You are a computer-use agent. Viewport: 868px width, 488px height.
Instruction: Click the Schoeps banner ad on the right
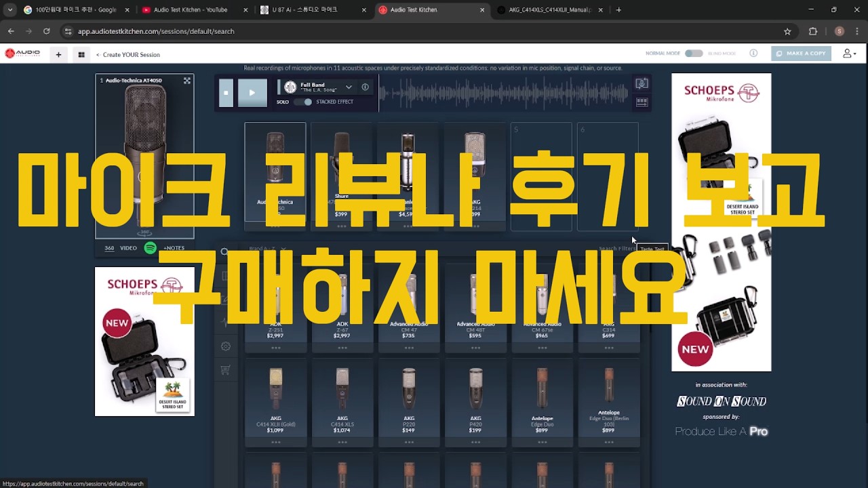[x=721, y=222]
